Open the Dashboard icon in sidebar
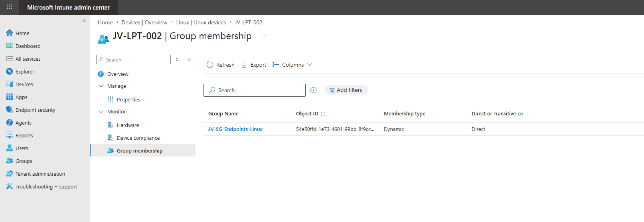This screenshot has height=222, width=644. click(10, 46)
